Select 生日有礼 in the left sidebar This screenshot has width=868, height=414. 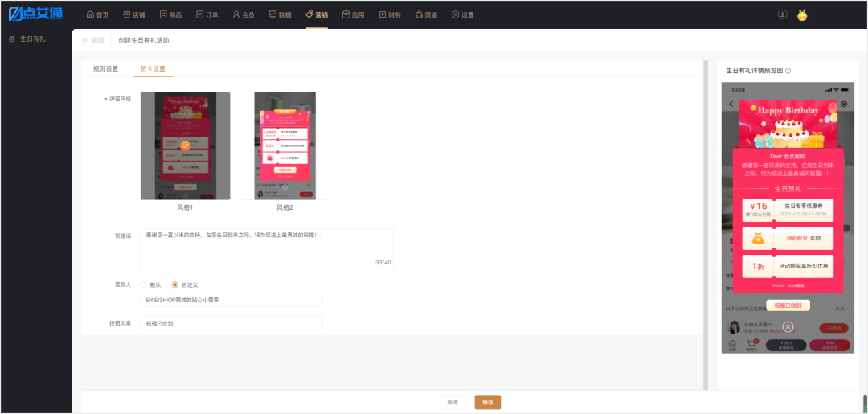click(27, 39)
